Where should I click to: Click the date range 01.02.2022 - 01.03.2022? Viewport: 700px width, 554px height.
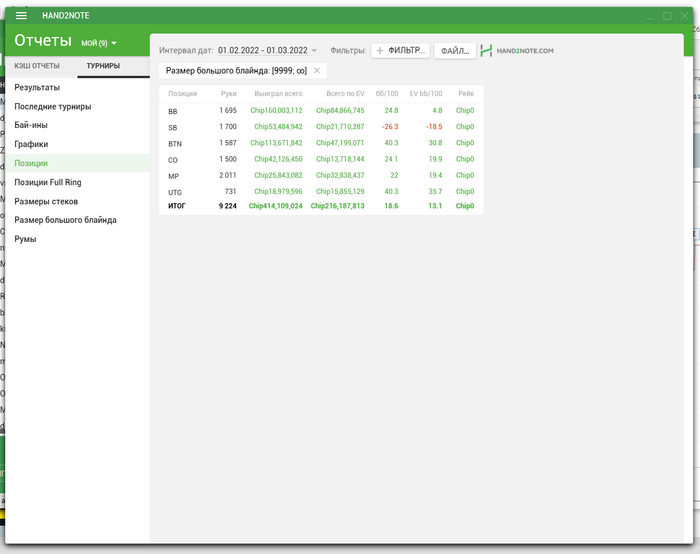[x=262, y=50]
